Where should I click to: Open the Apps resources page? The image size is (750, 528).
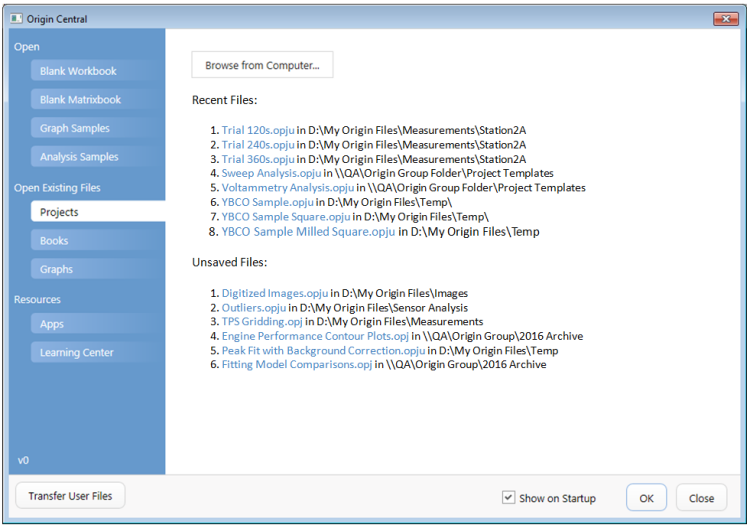click(x=52, y=324)
